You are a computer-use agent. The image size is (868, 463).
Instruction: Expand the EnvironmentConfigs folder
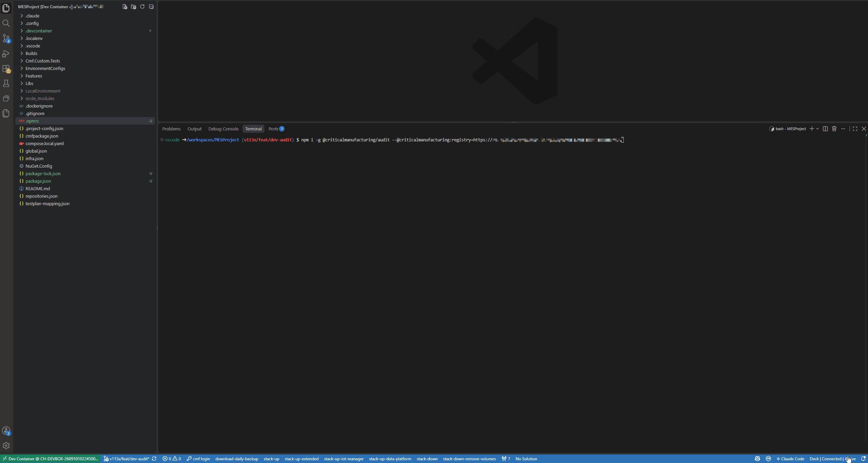point(85,68)
